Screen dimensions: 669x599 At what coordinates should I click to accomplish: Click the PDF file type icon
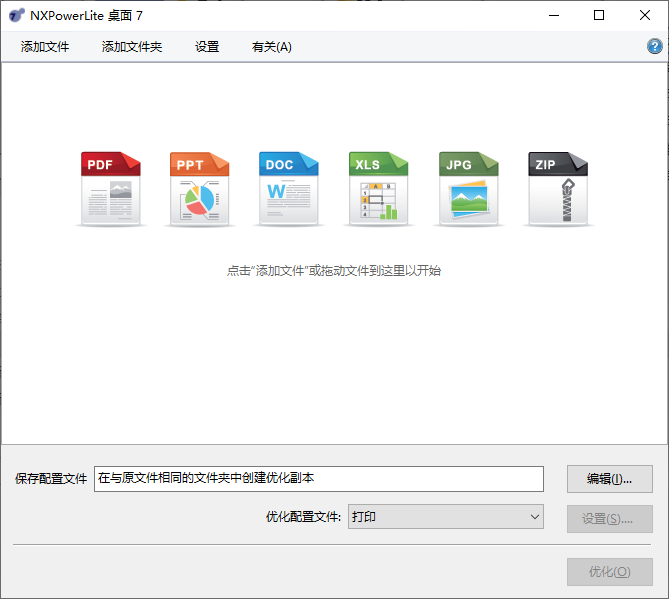[111, 188]
